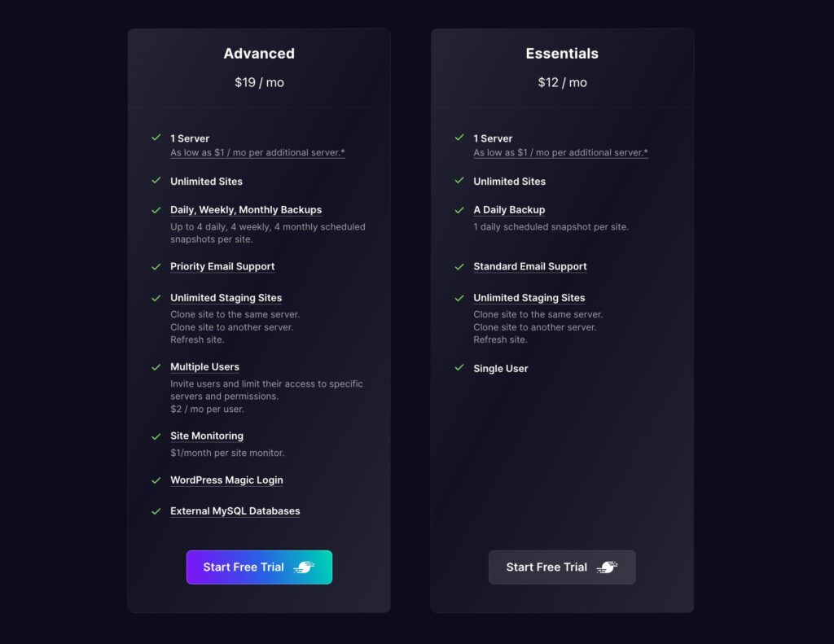Screen dimensions: 834x644
Task: Select the Advanced plan heading
Action: tap(259, 53)
